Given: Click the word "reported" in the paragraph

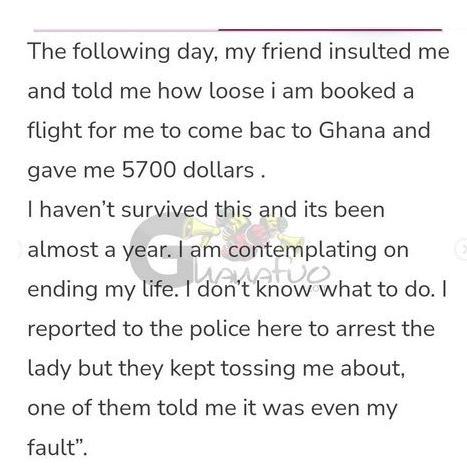Looking at the screenshot, I should coord(72,329).
